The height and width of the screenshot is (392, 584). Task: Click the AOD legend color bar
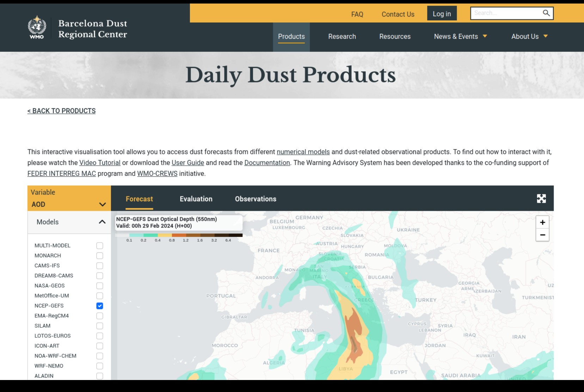click(x=179, y=235)
